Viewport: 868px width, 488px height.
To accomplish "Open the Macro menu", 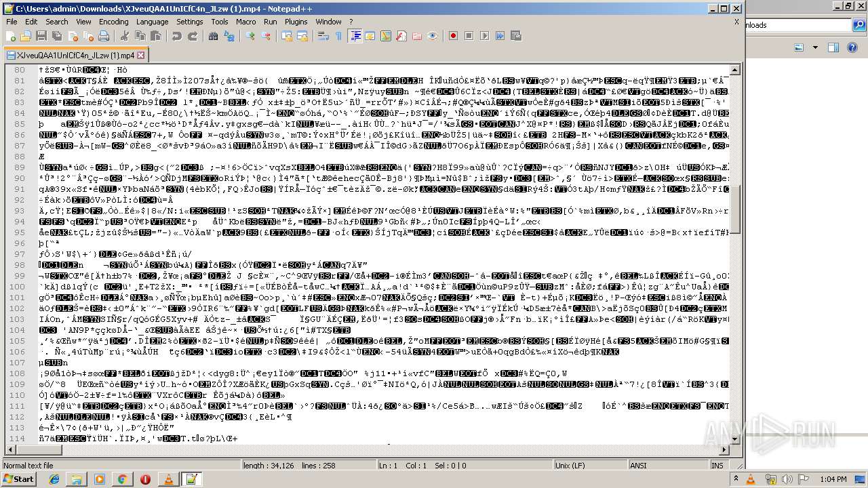I will 245,22.
